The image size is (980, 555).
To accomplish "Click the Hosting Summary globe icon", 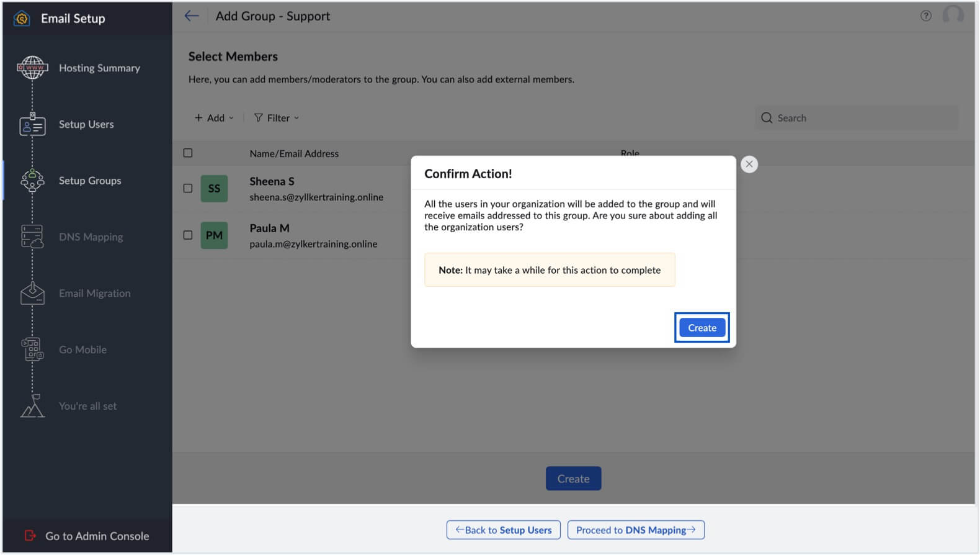I will pyautogui.click(x=32, y=68).
